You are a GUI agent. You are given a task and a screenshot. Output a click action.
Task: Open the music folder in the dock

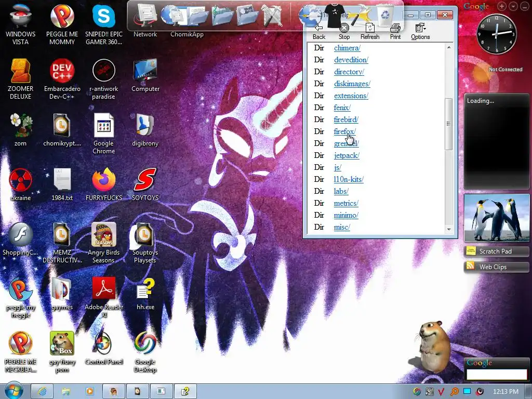click(x=222, y=15)
